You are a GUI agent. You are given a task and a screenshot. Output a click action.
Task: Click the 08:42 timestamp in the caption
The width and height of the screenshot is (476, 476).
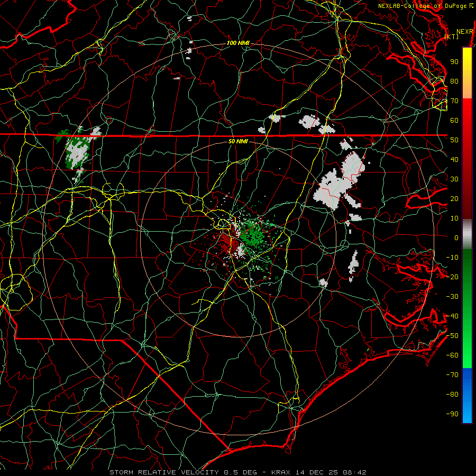pyautogui.click(x=355, y=472)
